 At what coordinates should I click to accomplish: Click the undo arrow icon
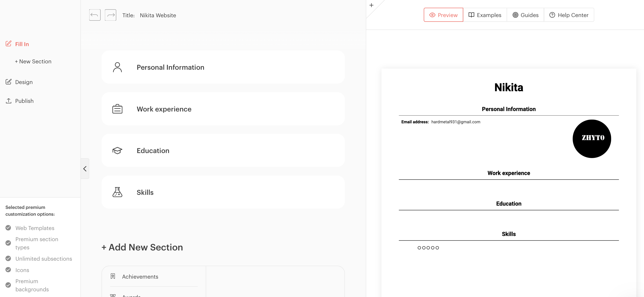(x=94, y=15)
